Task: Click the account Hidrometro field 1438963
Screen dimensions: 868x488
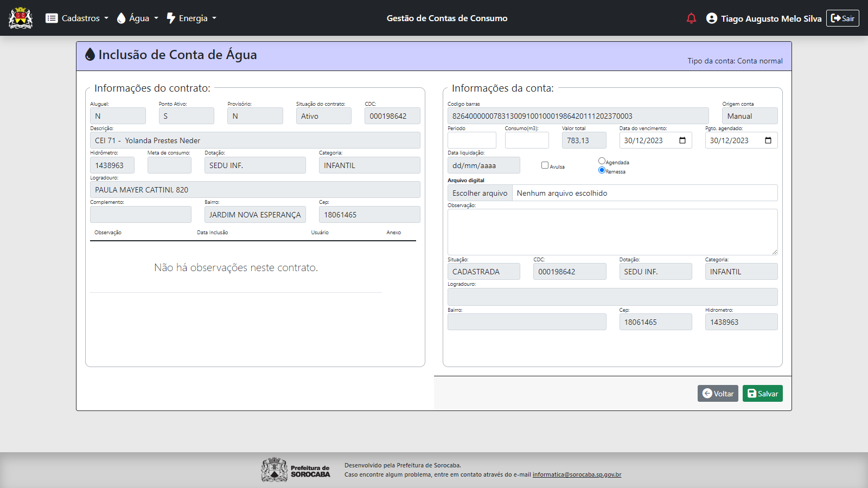Action: 741,322
